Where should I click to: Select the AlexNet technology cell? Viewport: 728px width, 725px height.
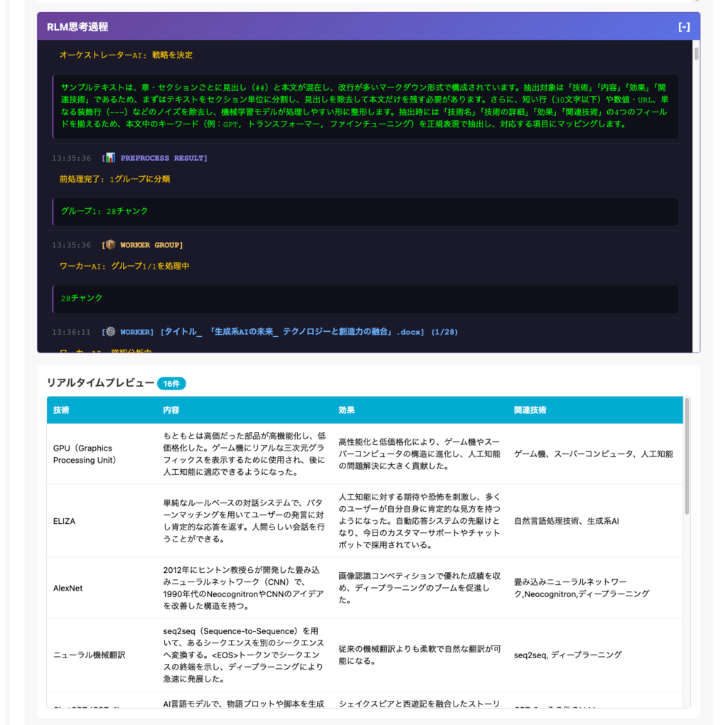click(x=68, y=588)
